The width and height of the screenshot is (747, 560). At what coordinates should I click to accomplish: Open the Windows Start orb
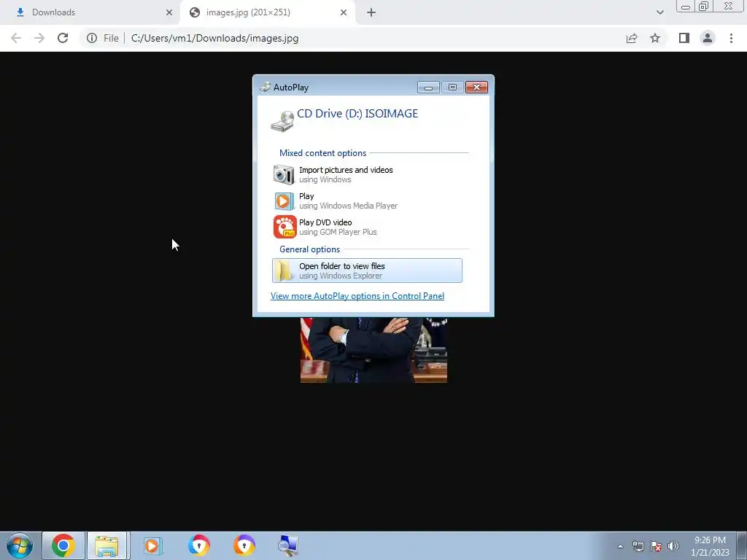tap(20, 545)
